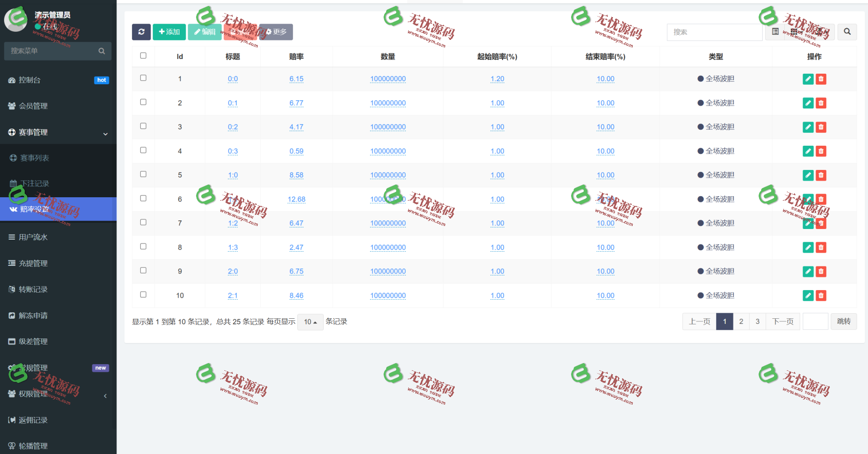Check the checkbox for row Id 8

click(x=143, y=246)
